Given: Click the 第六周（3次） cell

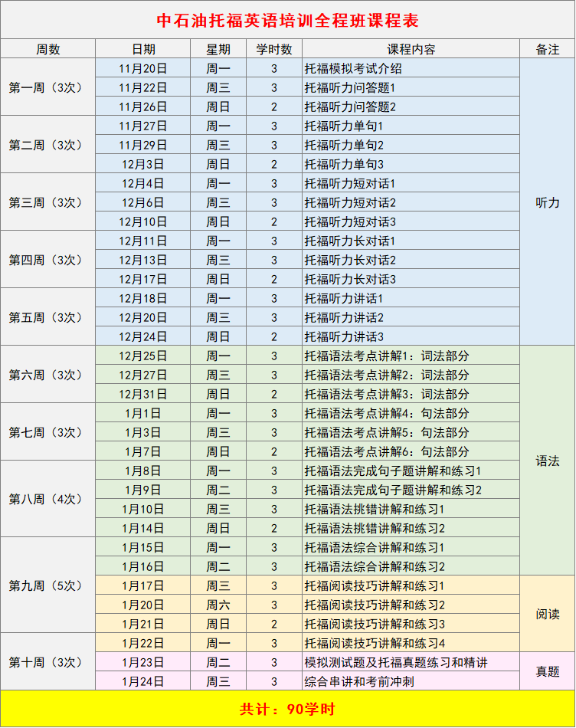Looking at the screenshot, I should [x=48, y=375].
